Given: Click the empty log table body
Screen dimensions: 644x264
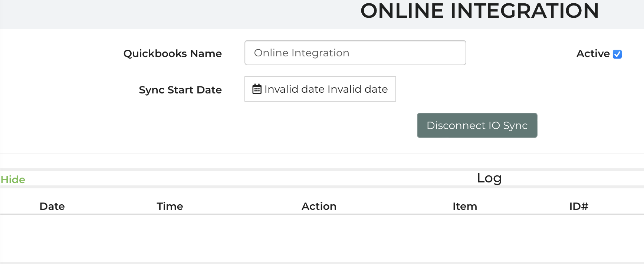Looking at the screenshot, I should [322, 238].
